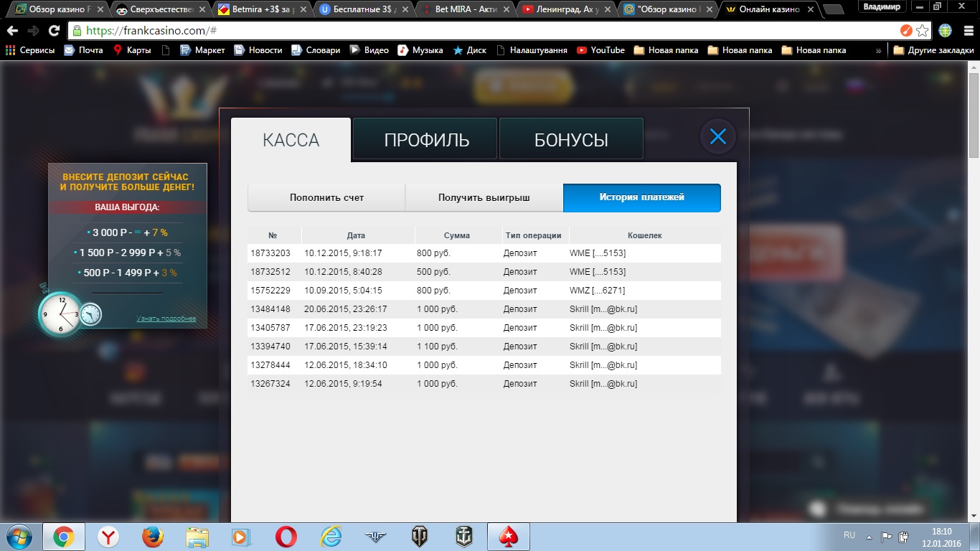Sort the table by the Дата column header

pos(356,235)
